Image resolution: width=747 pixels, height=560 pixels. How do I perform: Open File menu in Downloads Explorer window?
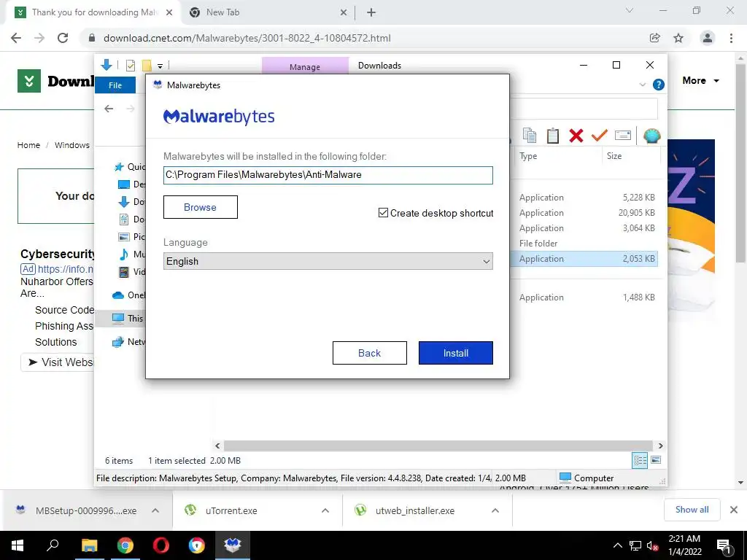(115, 85)
